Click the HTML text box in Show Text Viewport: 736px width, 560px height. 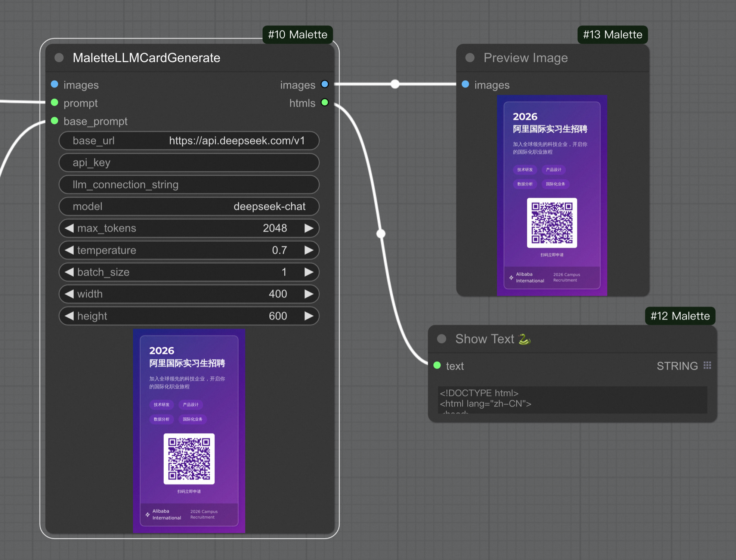click(x=572, y=400)
